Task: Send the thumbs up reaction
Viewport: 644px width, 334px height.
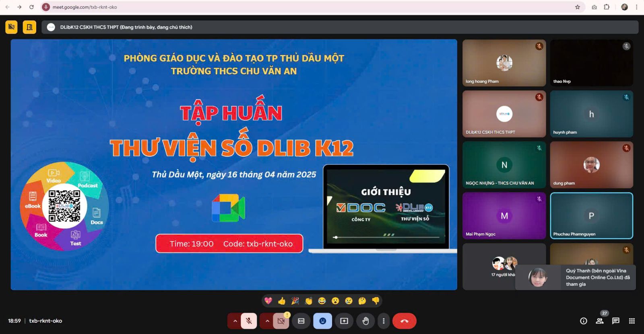Action: 282,301
